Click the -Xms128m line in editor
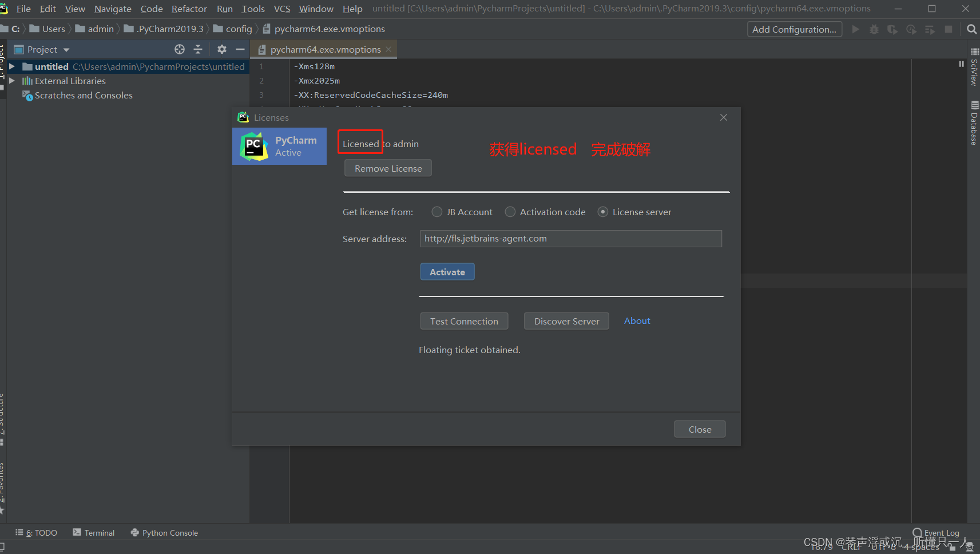The width and height of the screenshot is (980, 554). 314,66
